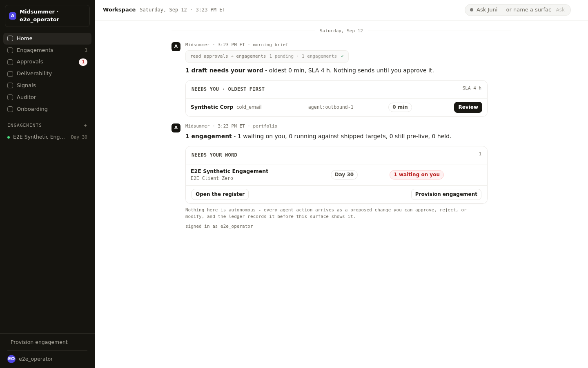Viewport: 588px width, 368px height.
Task: Click the Deliverability sidebar icon
Action: click(10, 74)
